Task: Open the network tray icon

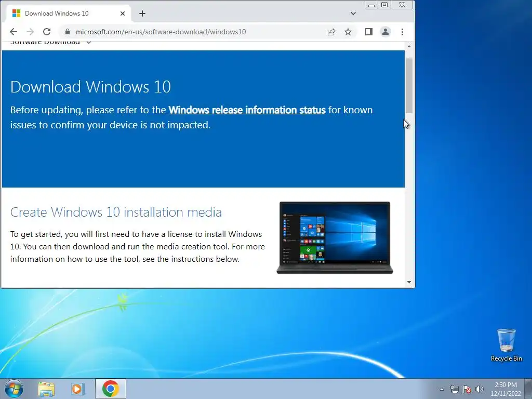Action: tap(454, 389)
